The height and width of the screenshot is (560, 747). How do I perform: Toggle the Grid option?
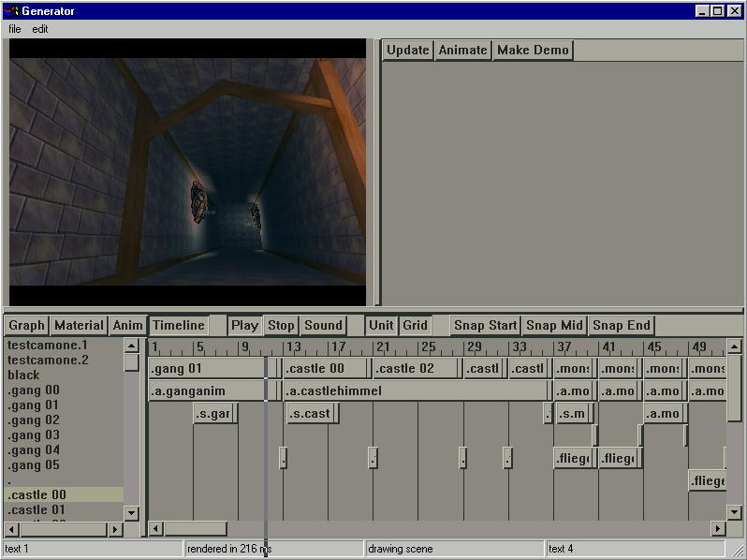pos(415,326)
